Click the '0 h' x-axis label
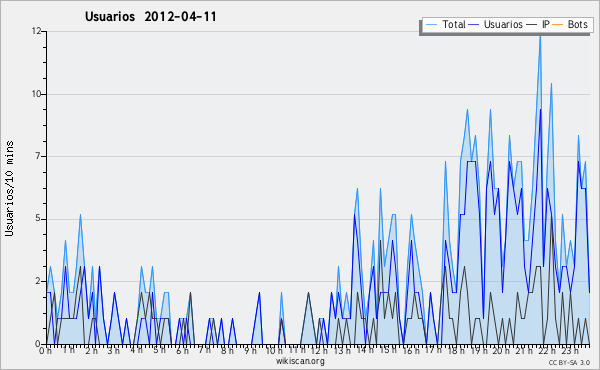600x370 pixels. [x=45, y=351]
